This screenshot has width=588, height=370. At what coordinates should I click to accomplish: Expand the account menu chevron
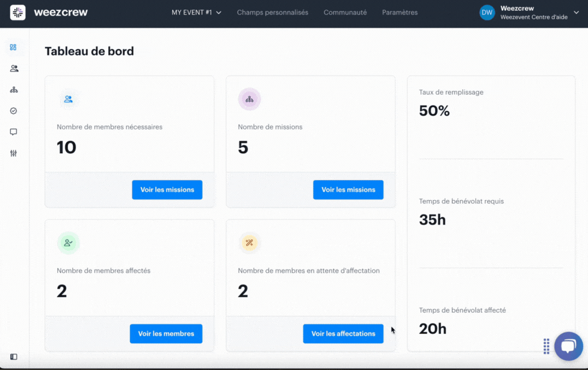(x=577, y=13)
